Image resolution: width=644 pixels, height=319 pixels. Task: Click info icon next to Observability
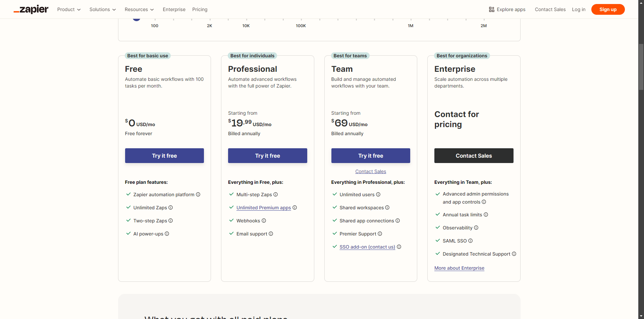476,228
